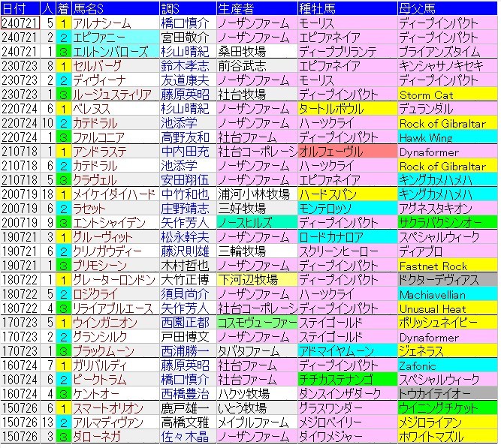The height and width of the screenshot is (448, 501).
Task: Select horse name アルナシーム
Action: coord(116,23)
